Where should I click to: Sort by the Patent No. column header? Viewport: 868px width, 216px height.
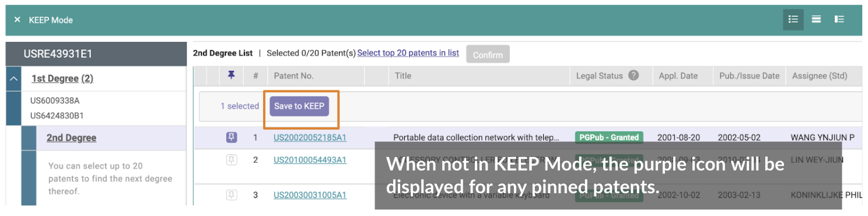pyautogui.click(x=293, y=76)
